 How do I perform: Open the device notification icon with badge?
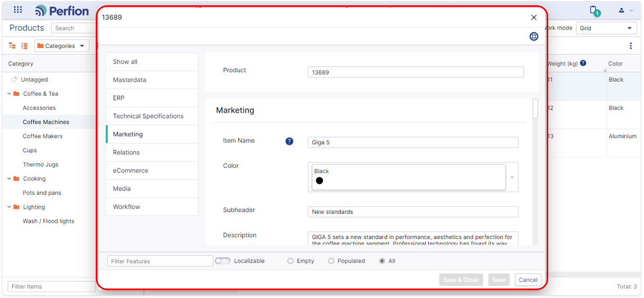pyautogui.click(x=594, y=11)
